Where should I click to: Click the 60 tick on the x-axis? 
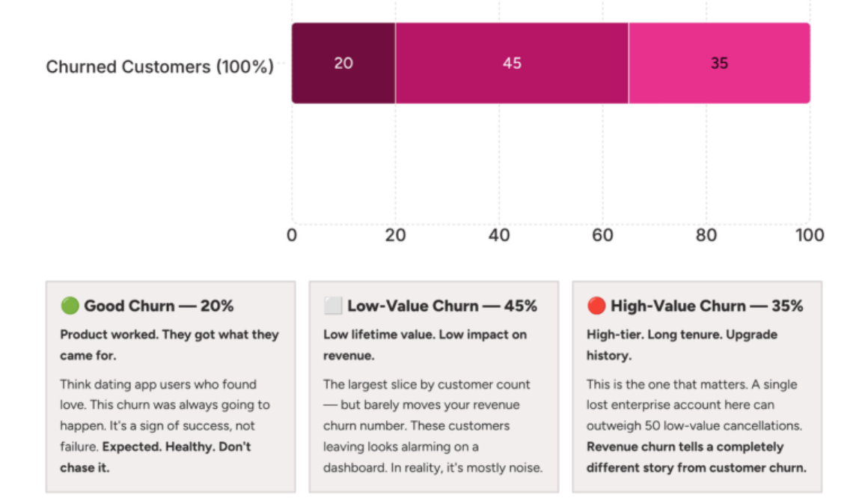[x=602, y=235]
